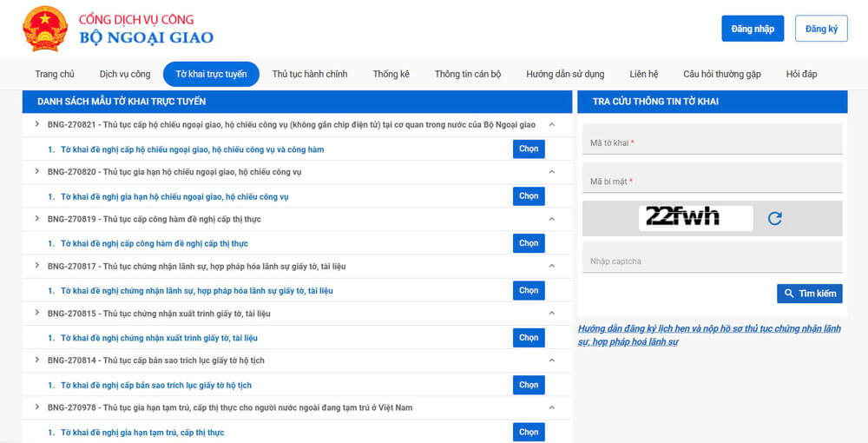Viewport: 868px width, 443px height.
Task: Go to the Thủ tục hành chính tab
Action: (310, 74)
